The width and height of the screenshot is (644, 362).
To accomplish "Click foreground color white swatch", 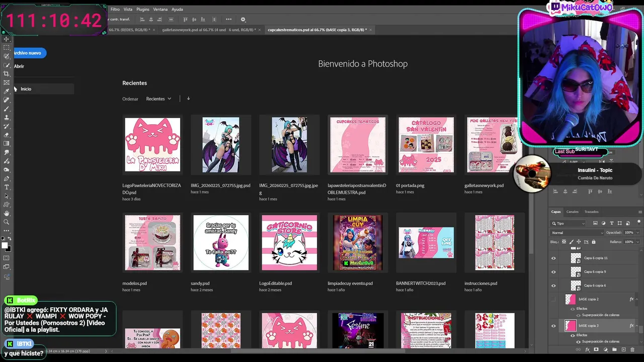I will 5,245.
